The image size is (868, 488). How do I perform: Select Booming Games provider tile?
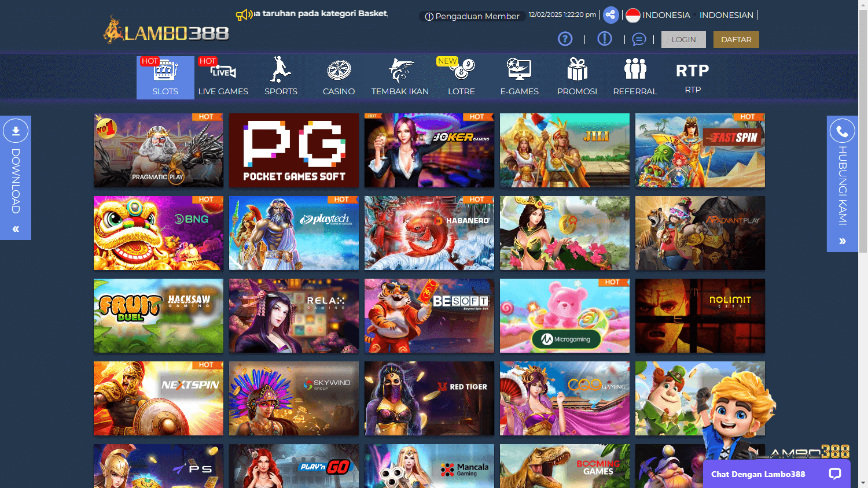[565, 466]
